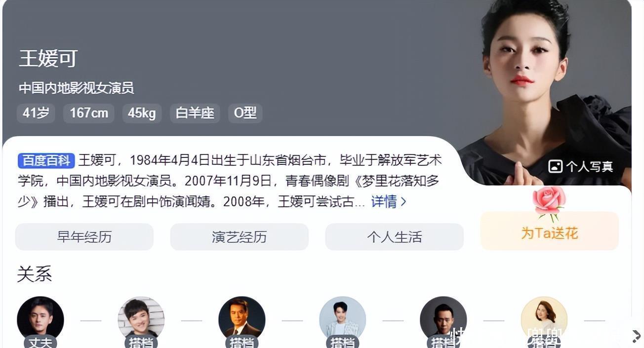Screen dimensions: 644x348
Task: Switch to the 演艺经历 tab
Action: 240,237
